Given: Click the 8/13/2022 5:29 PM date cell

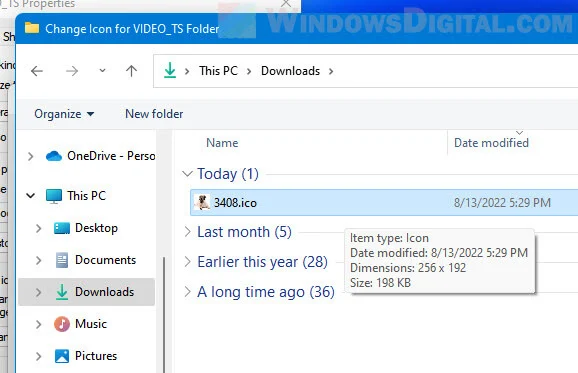Looking at the screenshot, I should coord(502,203).
